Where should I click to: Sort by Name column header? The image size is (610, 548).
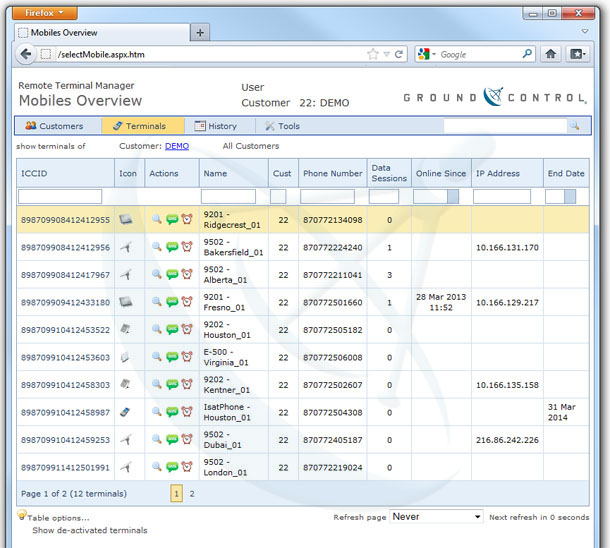pos(215,173)
